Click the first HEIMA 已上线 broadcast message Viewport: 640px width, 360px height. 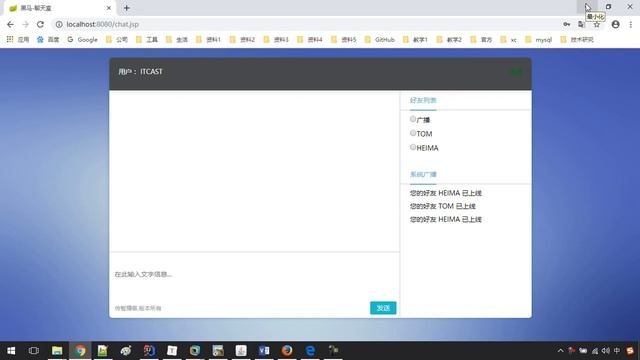tap(446, 193)
